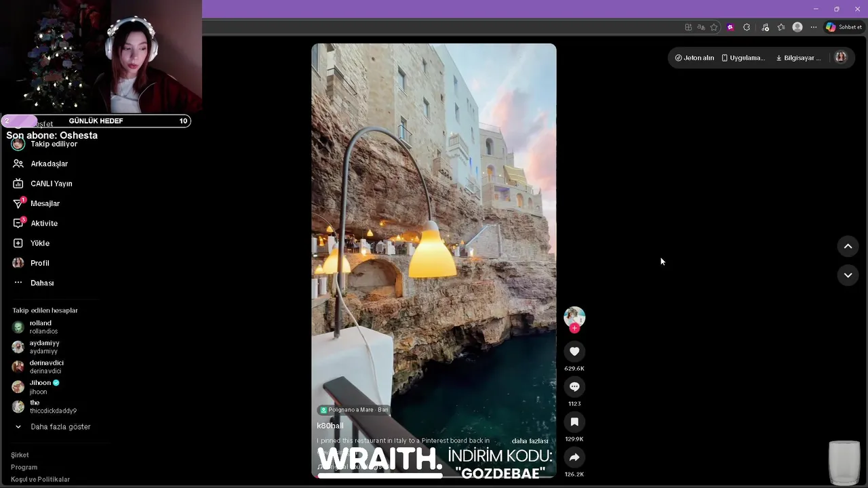The width and height of the screenshot is (868, 488).
Task: Go to the previous video
Action: coord(848,247)
